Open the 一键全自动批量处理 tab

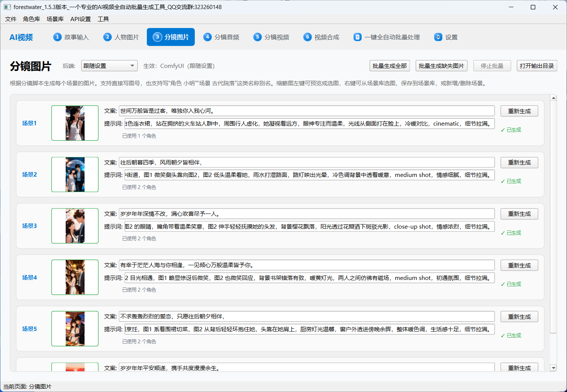tap(387, 37)
